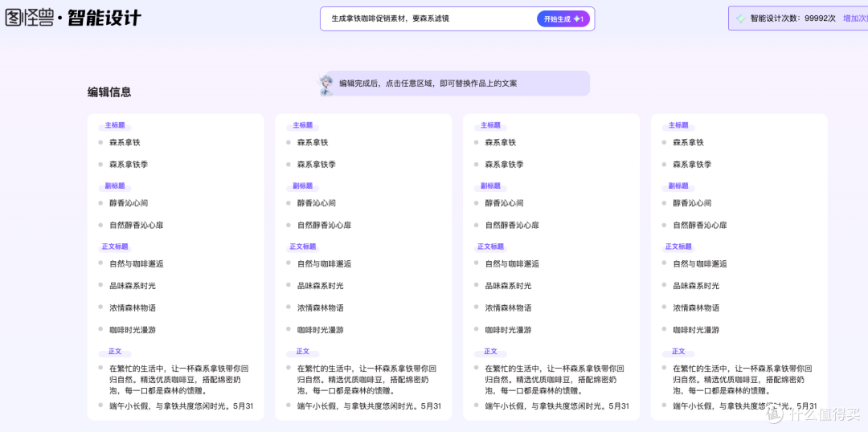This screenshot has width=868, height=432.
Task: Click 端午小长假 line in the first card
Action: point(181,406)
